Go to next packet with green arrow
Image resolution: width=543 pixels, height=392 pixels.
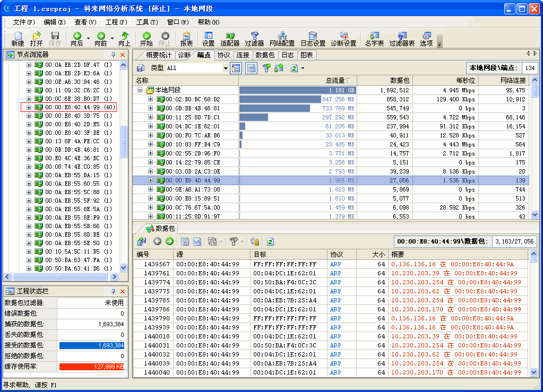pyautogui.click(x=169, y=241)
